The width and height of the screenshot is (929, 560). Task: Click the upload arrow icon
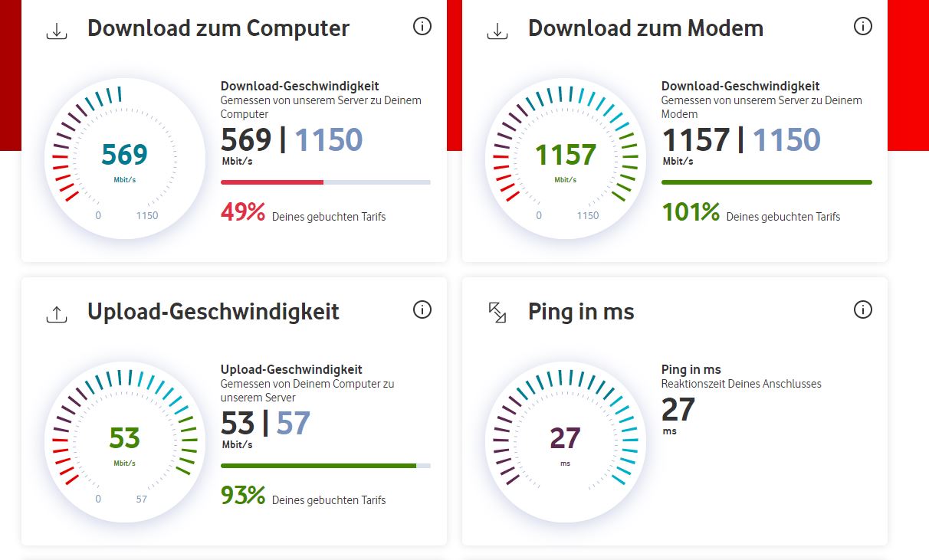point(57,314)
